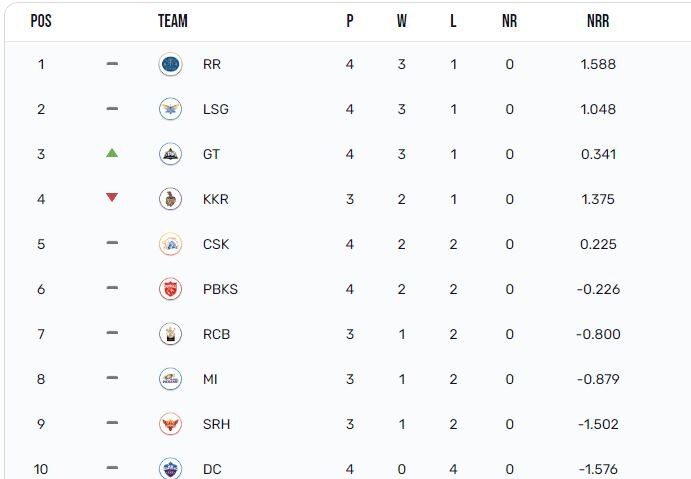Click the TEAM column header
This screenshot has height=479, width=691.
coord(173,21)
